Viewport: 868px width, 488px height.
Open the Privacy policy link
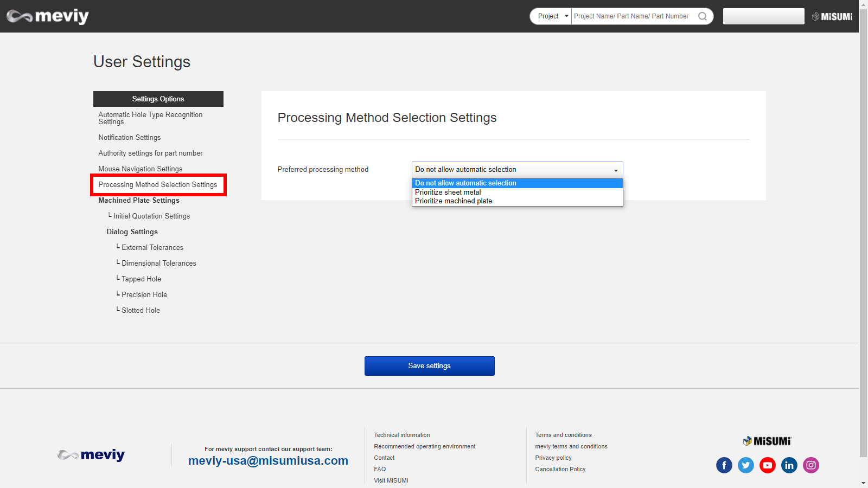point(553,458)
